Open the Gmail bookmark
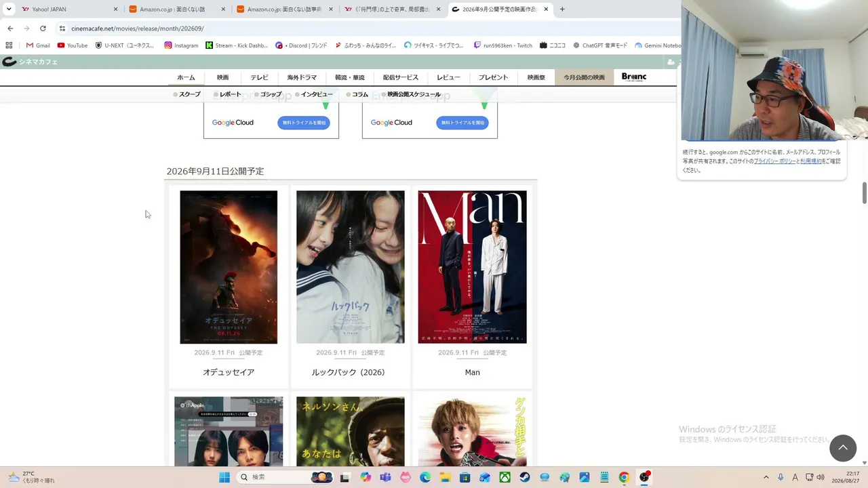The width and height of the screenshot is (868, 488). tap(38, 45)
